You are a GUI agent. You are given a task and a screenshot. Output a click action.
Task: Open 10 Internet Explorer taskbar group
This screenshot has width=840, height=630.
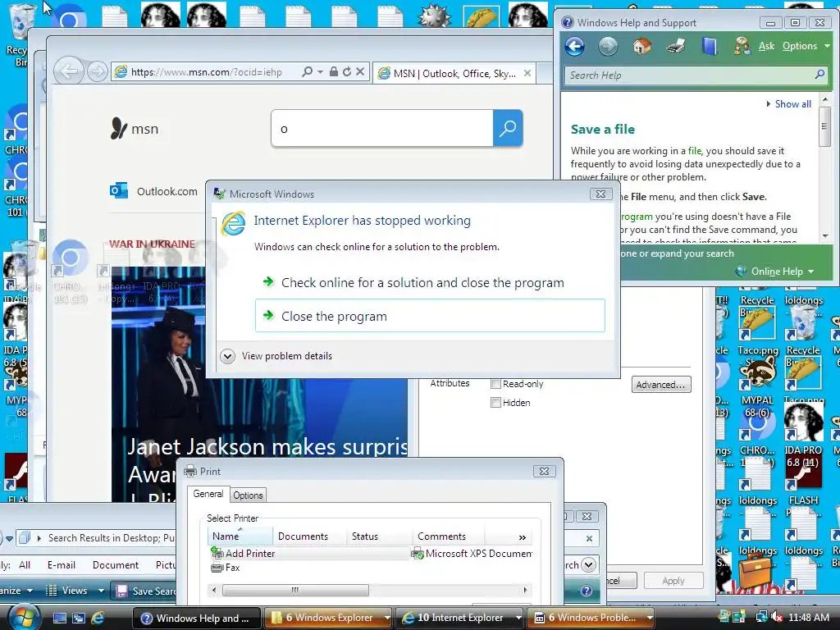(459, 618)
